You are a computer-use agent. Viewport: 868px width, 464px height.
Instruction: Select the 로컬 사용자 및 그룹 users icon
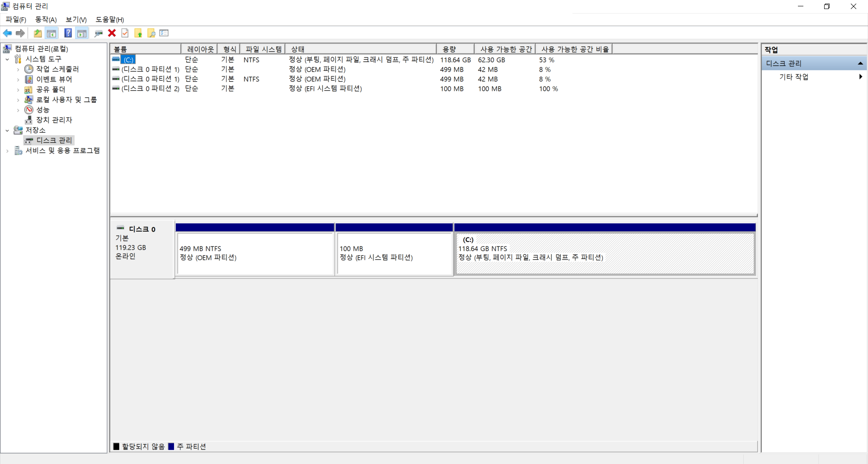(29, 99)
